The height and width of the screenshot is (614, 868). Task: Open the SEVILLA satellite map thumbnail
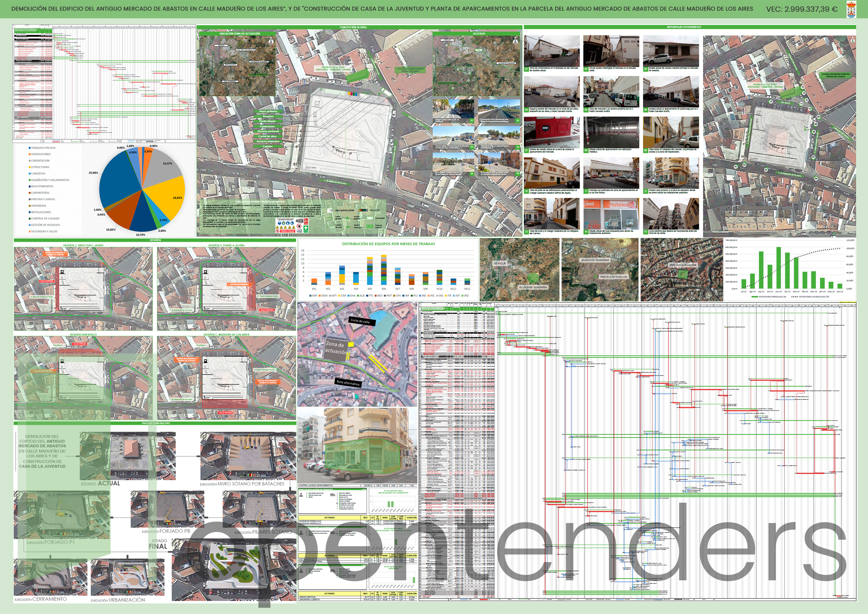point(519,270)
